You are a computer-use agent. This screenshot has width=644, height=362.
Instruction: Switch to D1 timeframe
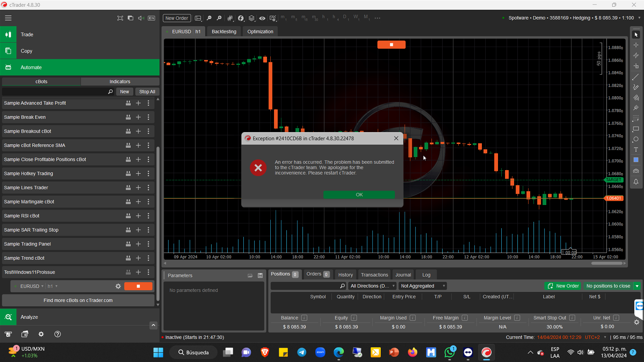[x=346, y=18]
